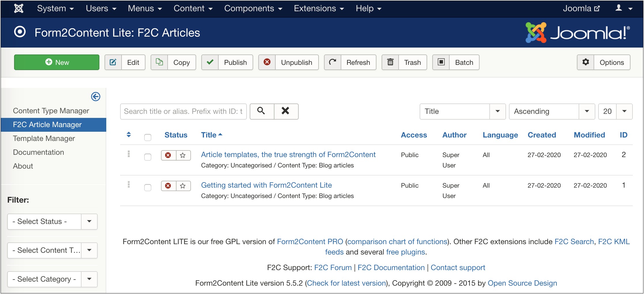Sort table by ID column header
644x294 pixels.
624,135
